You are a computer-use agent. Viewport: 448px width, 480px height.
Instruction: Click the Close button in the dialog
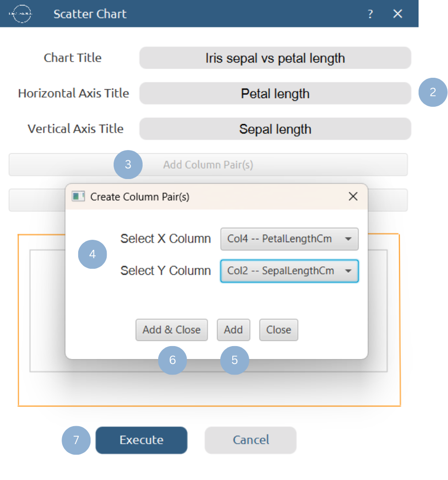coord(278,330)
